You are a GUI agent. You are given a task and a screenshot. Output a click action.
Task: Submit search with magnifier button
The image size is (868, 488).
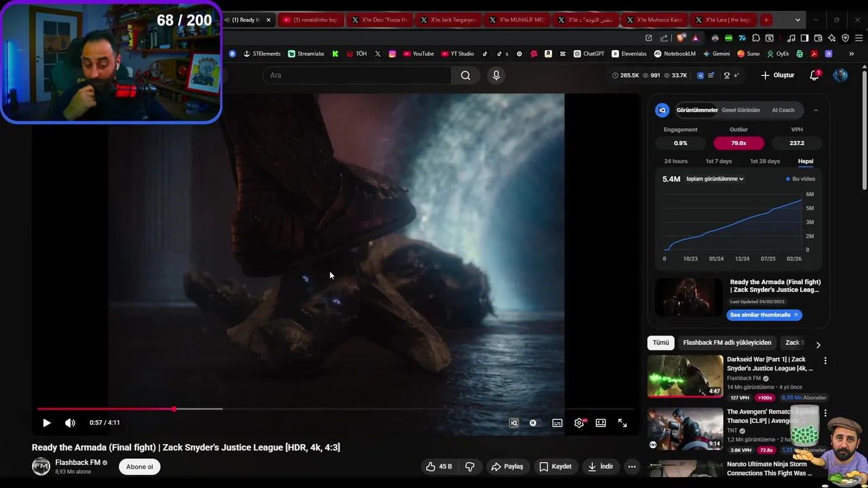pos(466,75)
